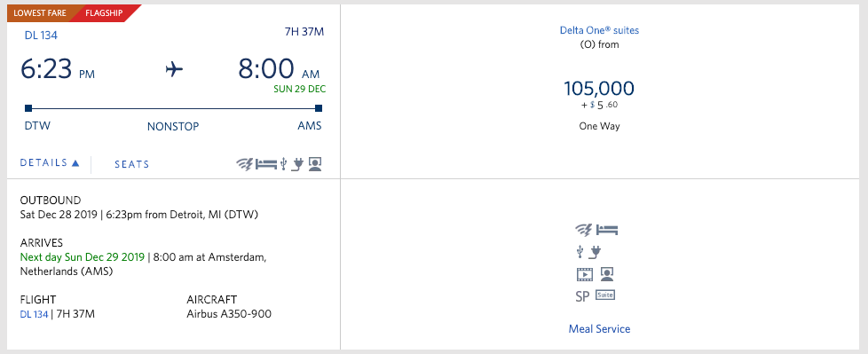
Task: Select the 105,000 miles fare
Action: point(599,89)
